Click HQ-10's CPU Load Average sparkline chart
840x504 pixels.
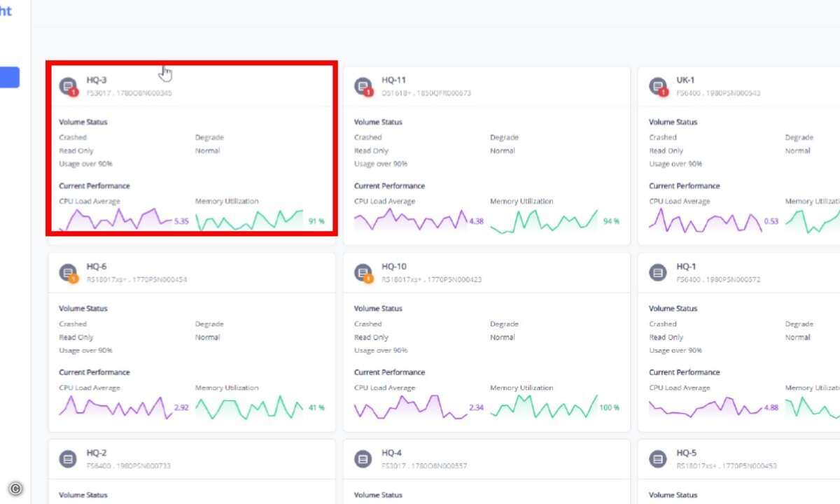pyautogui.click(x=410, y=407)
